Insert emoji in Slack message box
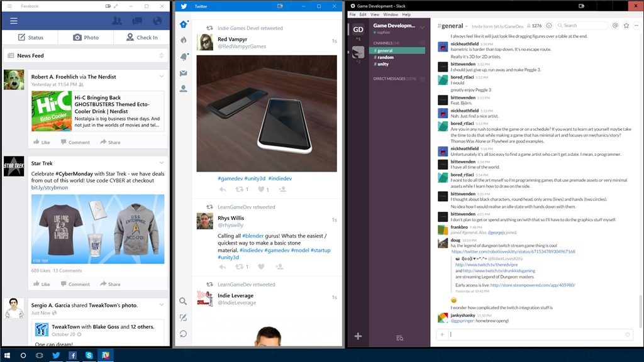 click(x=628, y=334)
